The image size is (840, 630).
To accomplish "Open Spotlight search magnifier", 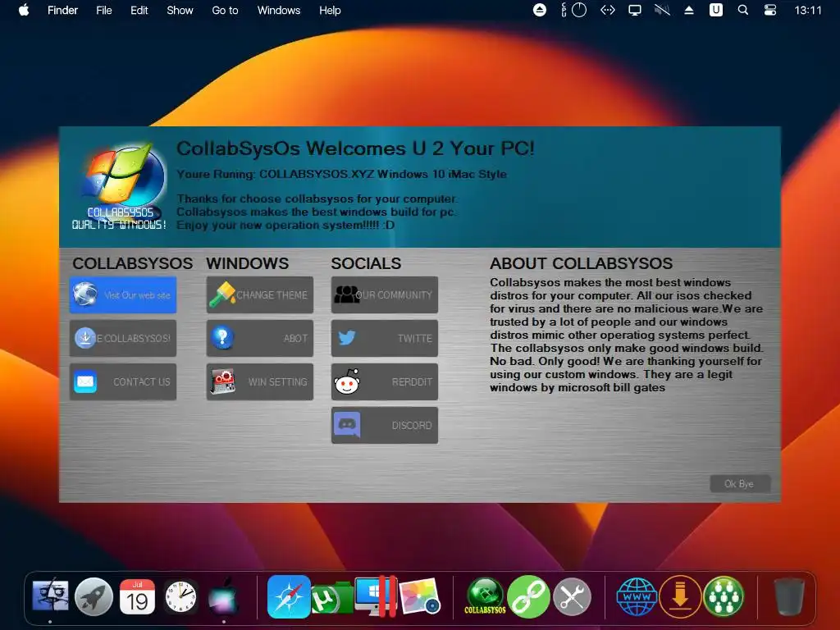I will [x=743, y=10].
